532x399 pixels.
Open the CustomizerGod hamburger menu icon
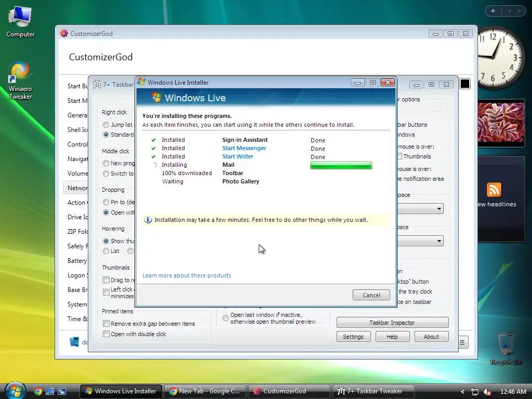(462, 342)
